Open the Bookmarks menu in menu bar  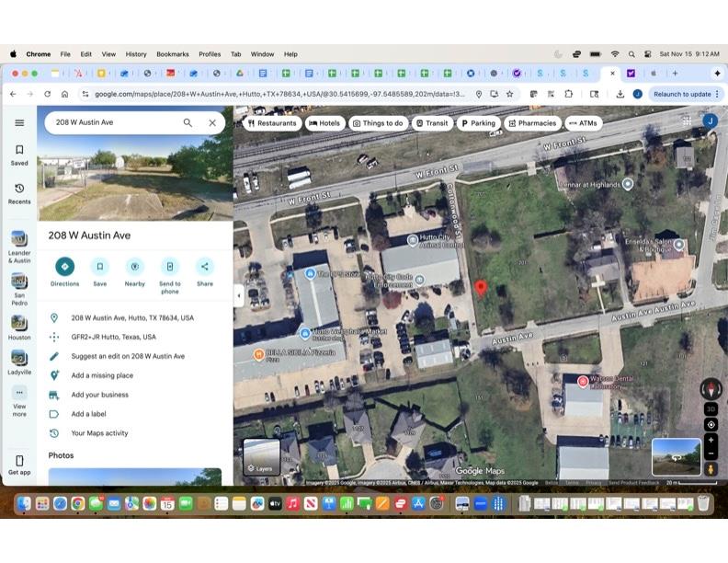172,54
